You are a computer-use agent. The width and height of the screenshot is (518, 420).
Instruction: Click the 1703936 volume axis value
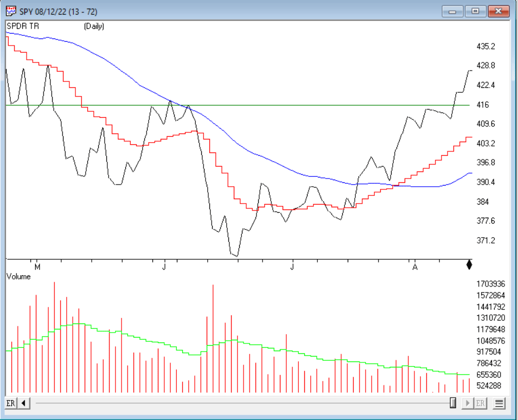(x=490, y=284)
